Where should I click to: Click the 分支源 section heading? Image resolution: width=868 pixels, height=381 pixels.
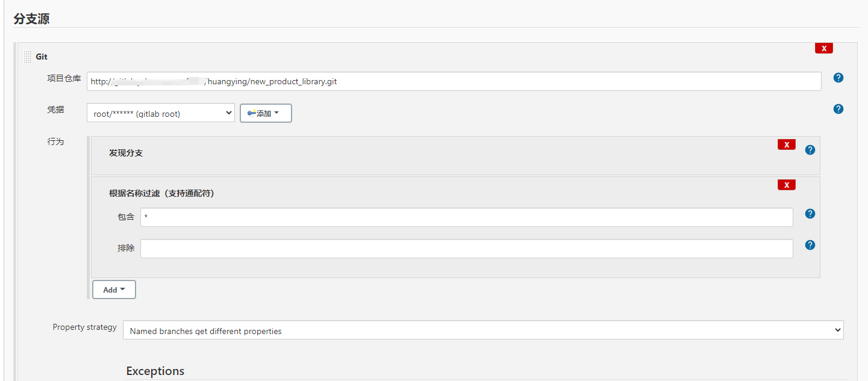point(31,19)
